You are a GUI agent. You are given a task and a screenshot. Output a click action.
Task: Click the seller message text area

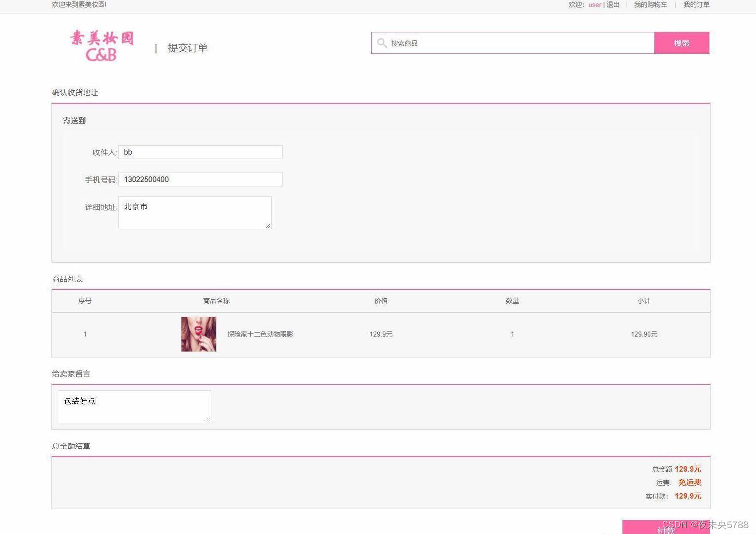click(134, 407)
